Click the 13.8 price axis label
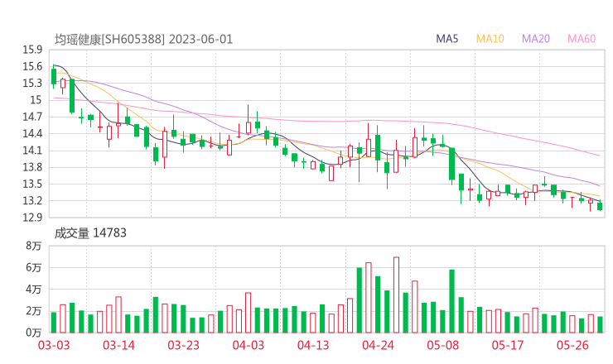 pyautogui.click(x=32, y=168)
